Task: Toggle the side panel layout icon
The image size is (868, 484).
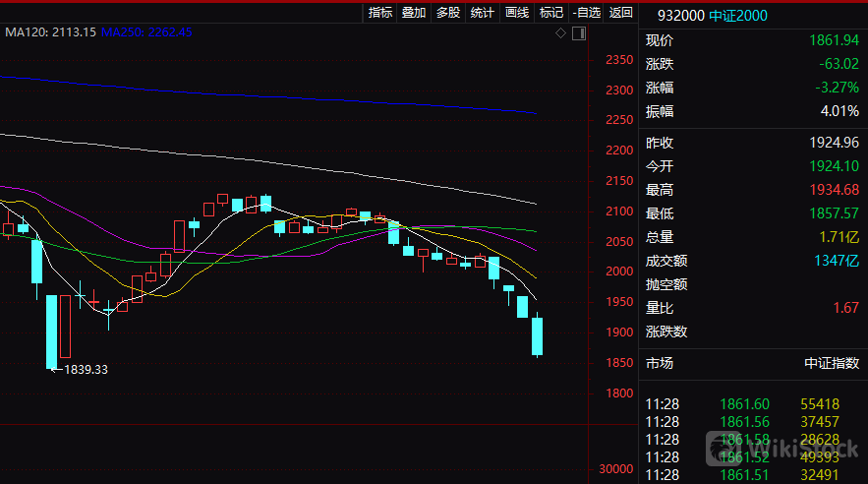Action: [x=578, y=33]
